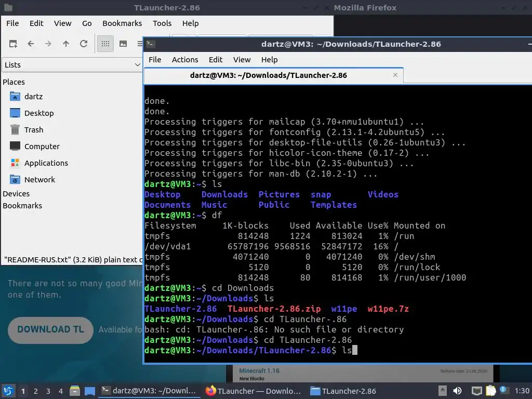532x399 pixels.
Task: Click the red TLauncher-2.86.zip text in terminal
Action: point(274,309)
